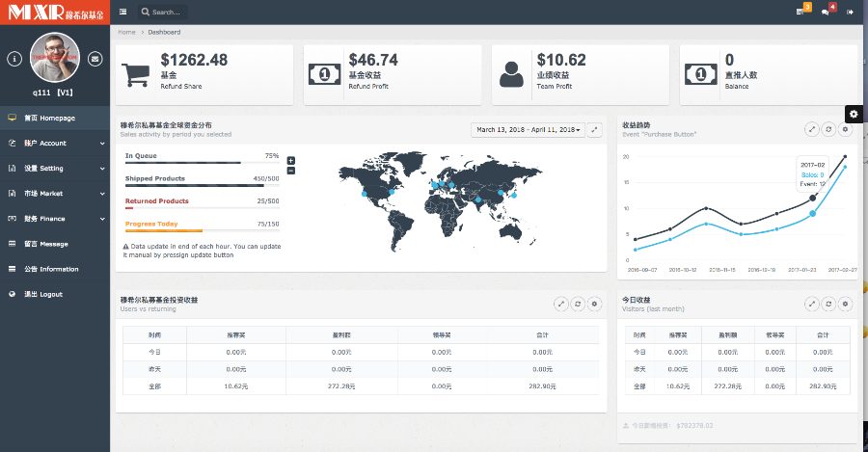This screenshot has width=868, height=452.
Task: Open the tasks list with badge 3
Action: pyautogui.click(x=800, y=12)
